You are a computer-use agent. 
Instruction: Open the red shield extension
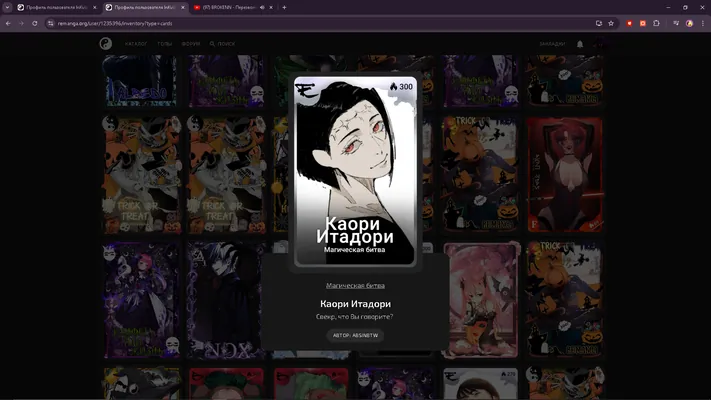629,23
